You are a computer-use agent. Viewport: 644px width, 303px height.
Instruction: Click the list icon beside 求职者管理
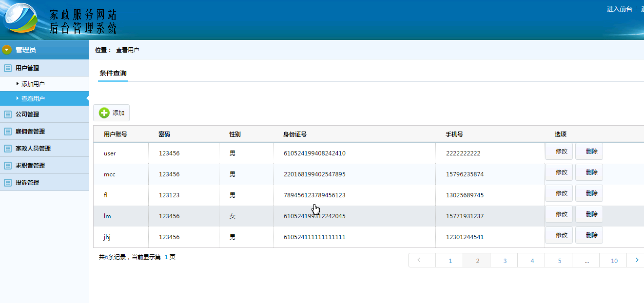pos(7,166)
